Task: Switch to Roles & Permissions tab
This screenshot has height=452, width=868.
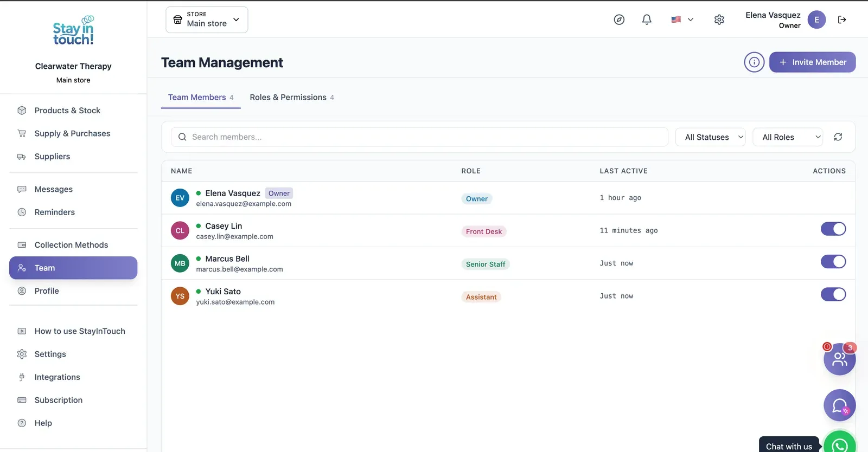Action: (292, 98)
